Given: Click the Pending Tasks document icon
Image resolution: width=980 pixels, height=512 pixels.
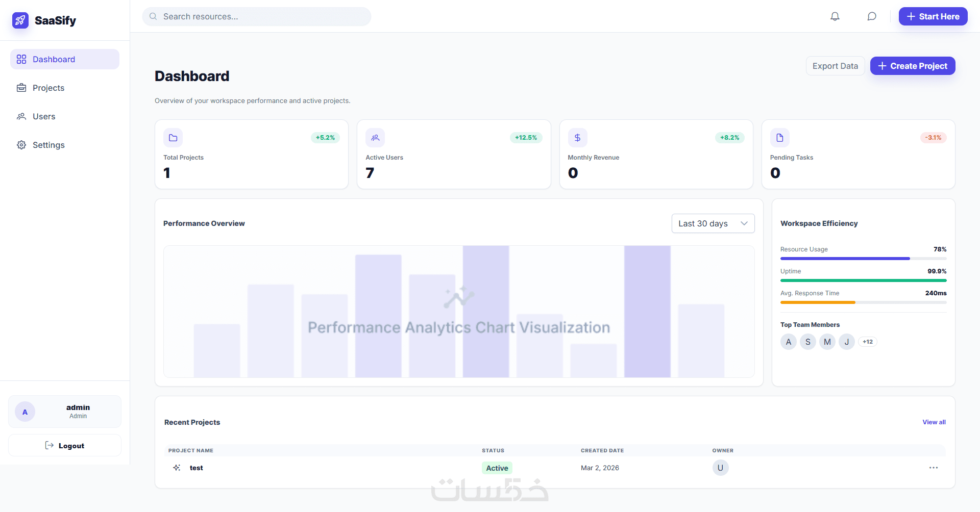Looking at the screenshot, I should [x=780, y=138].
